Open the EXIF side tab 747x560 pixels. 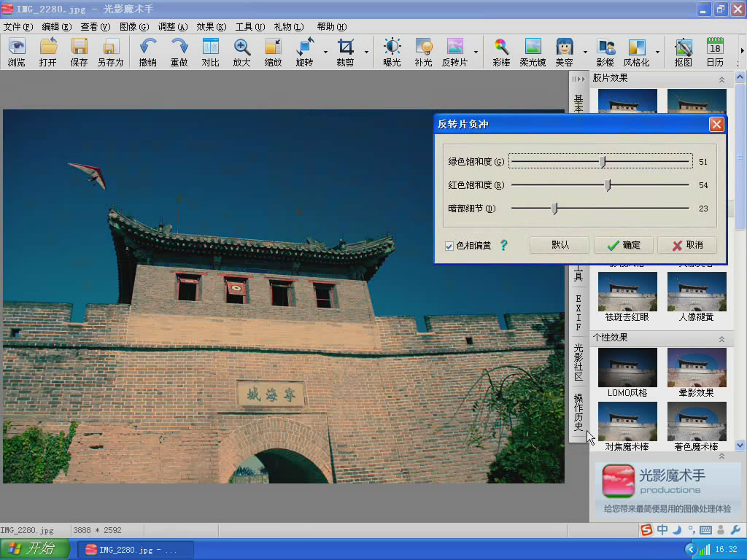point(578,313)
